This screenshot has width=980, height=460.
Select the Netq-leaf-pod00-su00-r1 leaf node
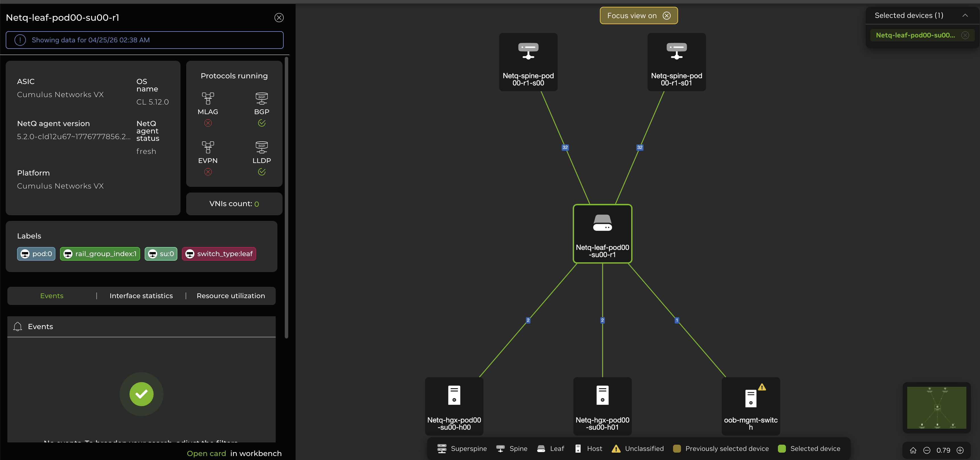click(602, 233)
